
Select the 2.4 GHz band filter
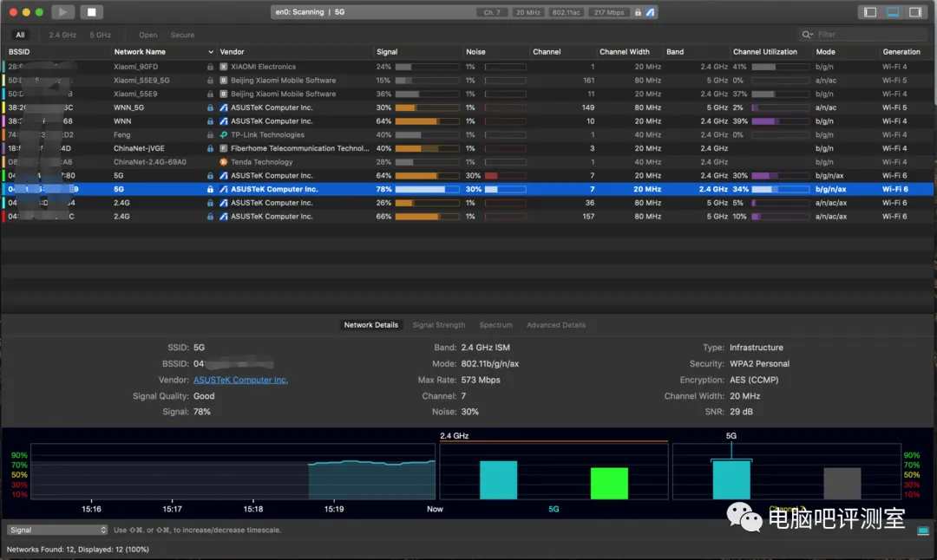[x=62, y=36]
